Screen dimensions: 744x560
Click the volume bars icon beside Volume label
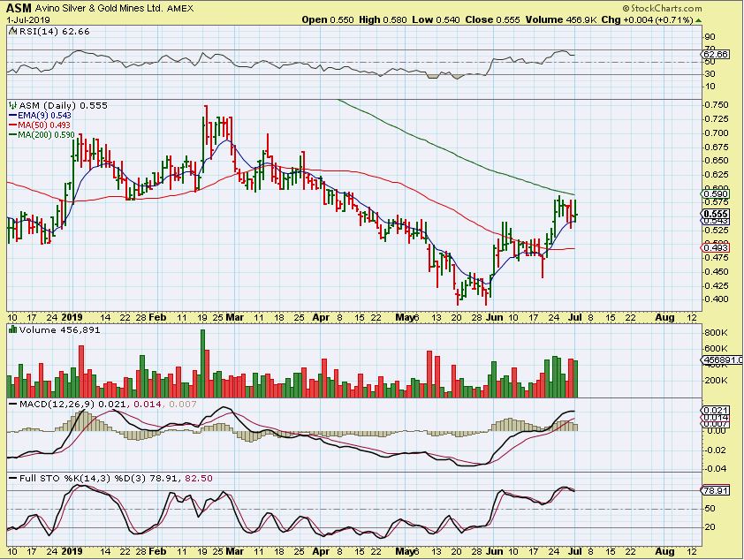pyautogui.click(x=13, y=329)
